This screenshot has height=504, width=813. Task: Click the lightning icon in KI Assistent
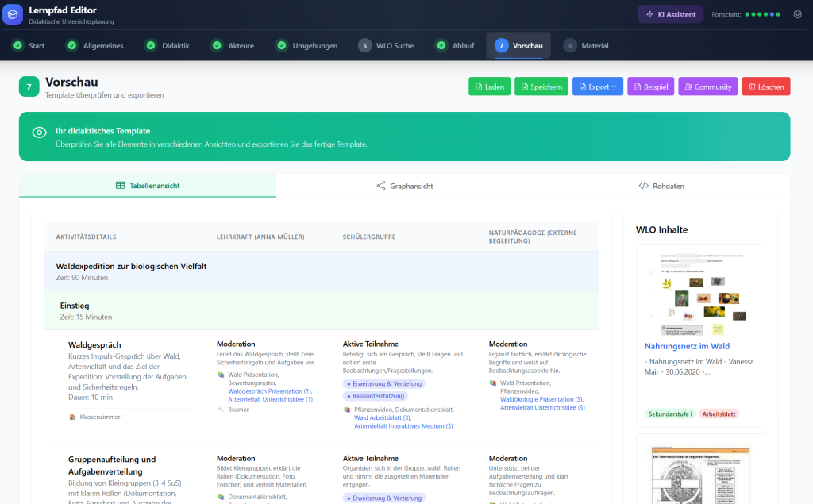point(649,14)
